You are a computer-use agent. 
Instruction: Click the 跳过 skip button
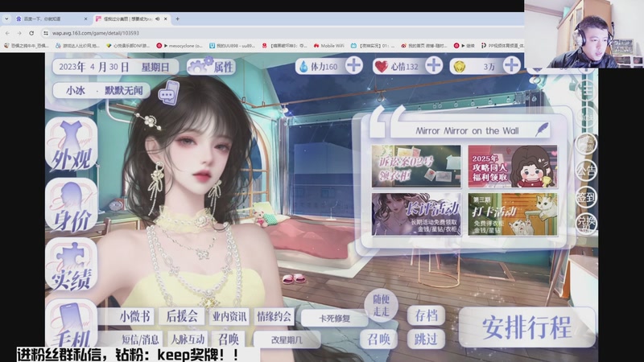426,339
